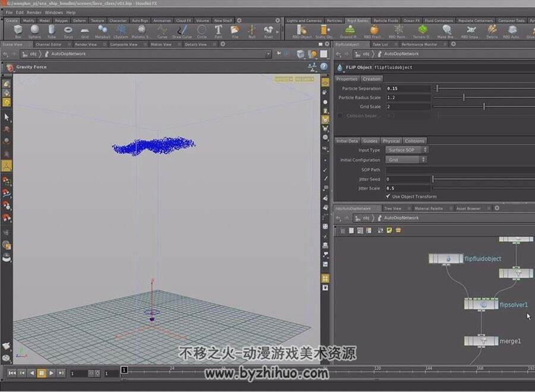This screenshot has height=392, width=535.
Task: Open the LSystem shelf tool
Action: (121, 31)
